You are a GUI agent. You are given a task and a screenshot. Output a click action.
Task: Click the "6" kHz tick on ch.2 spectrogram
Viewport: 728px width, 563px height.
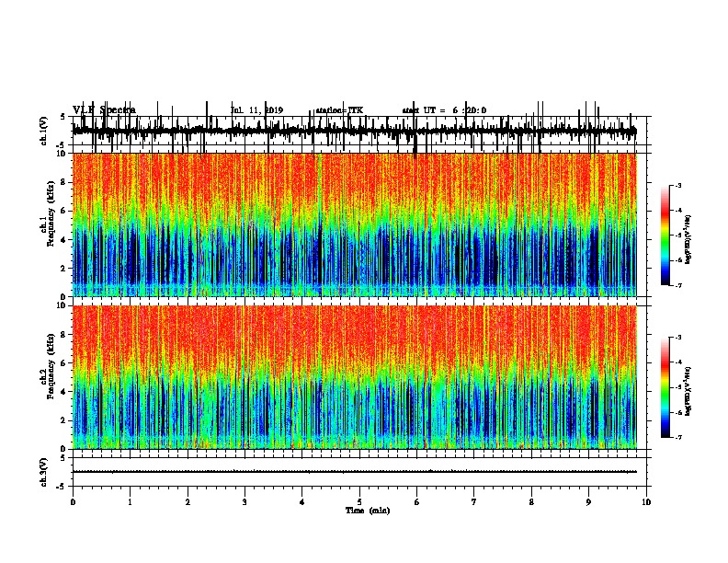(64, 363)
